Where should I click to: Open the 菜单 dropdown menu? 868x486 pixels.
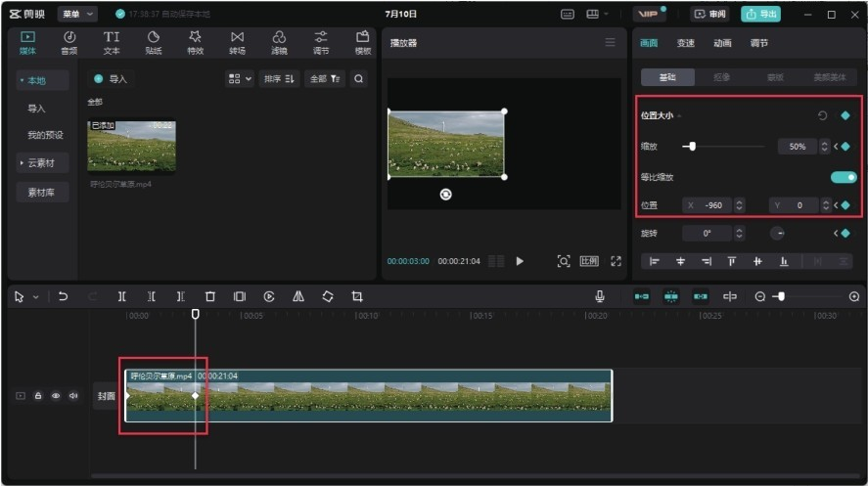[x=77, y=14]
